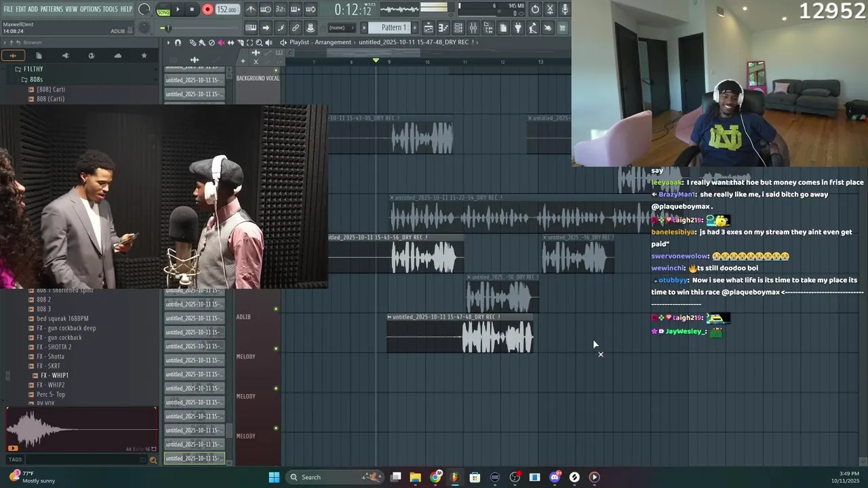Open the PATTERNS menu
Screen dimensions: 868x488
pos(52,9)
